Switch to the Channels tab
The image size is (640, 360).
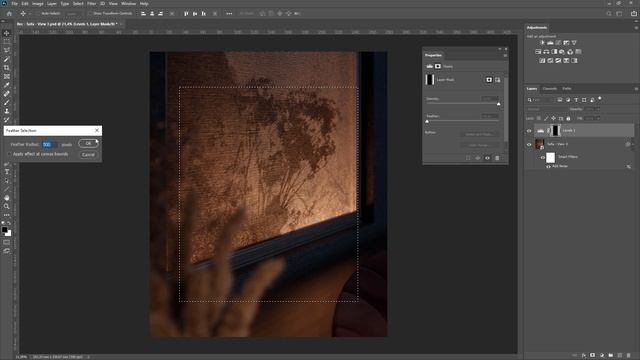coord(549,89)
